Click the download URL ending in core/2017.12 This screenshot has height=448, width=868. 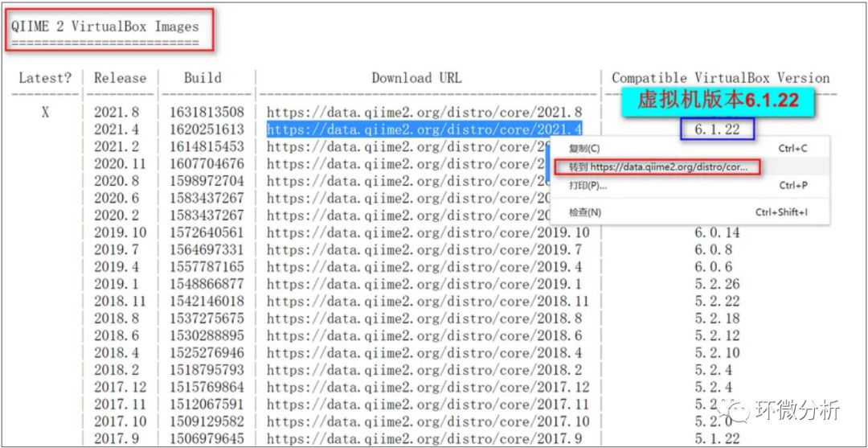(x=428, y=387)
